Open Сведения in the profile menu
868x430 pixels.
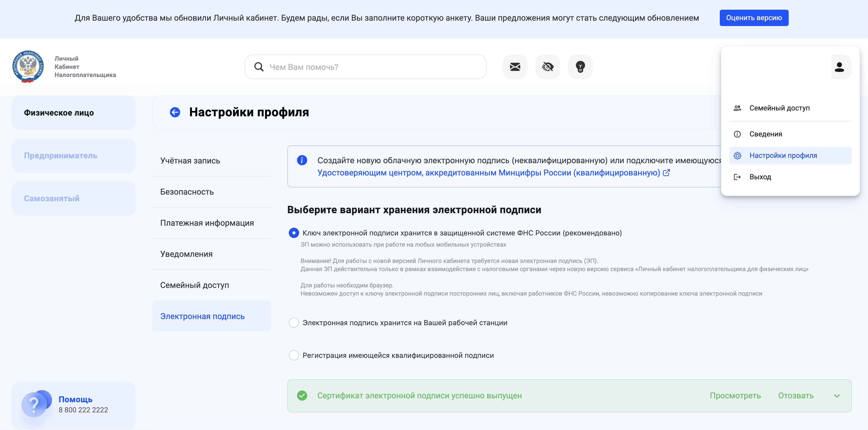point(790,134)
